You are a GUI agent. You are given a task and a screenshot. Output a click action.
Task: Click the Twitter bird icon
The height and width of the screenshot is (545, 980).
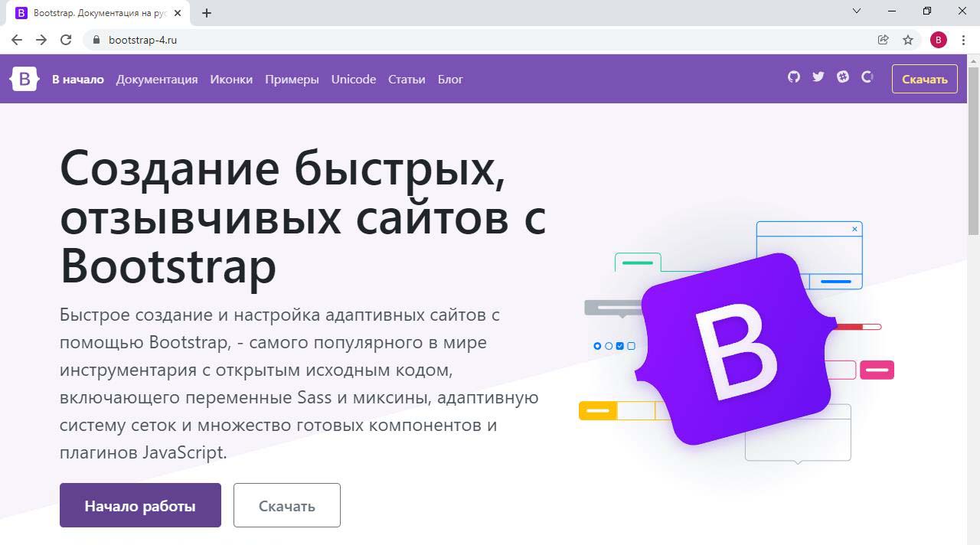[818, 77]
